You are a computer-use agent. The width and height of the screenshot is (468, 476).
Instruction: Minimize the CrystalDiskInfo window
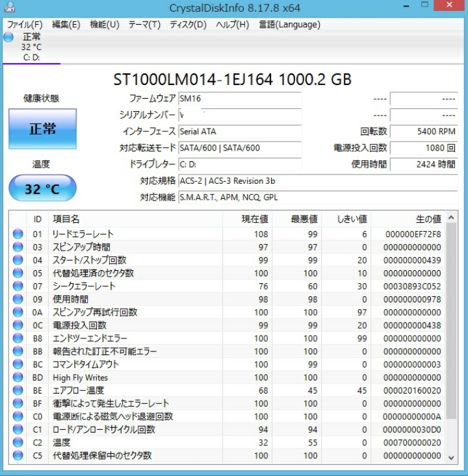pyautogui.click(x=406, y=6)
